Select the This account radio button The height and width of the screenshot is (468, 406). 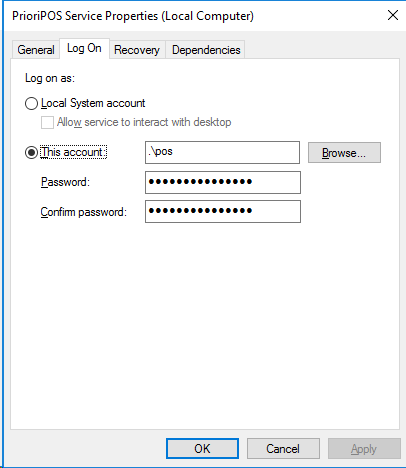(x=31, y=153)
